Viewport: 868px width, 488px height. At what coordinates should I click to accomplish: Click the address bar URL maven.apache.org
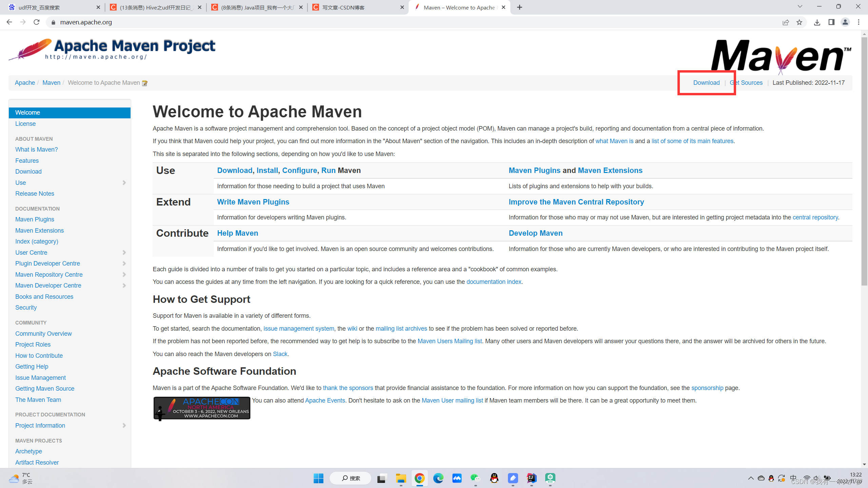coord(86,22)
